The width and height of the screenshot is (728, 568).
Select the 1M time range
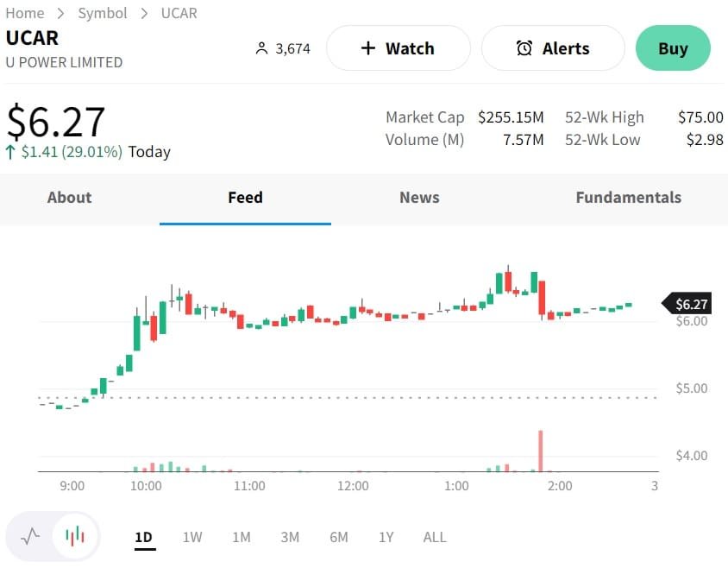(242, 537)
